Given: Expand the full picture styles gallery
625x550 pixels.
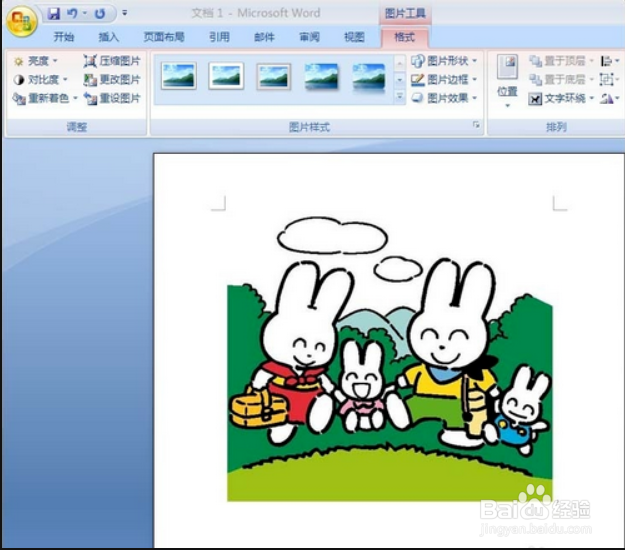Looking at the screenshot, I should pyautogui.click(x=399, y=96).
